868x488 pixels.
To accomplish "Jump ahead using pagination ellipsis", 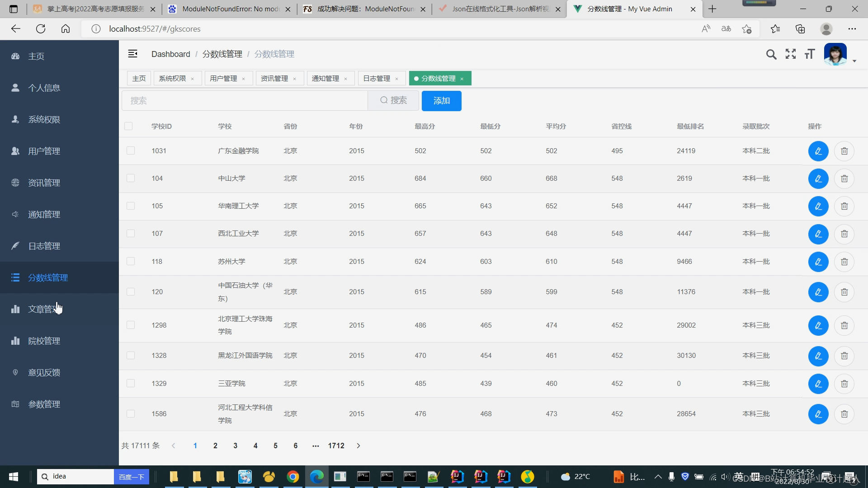I will click(316, 446).
